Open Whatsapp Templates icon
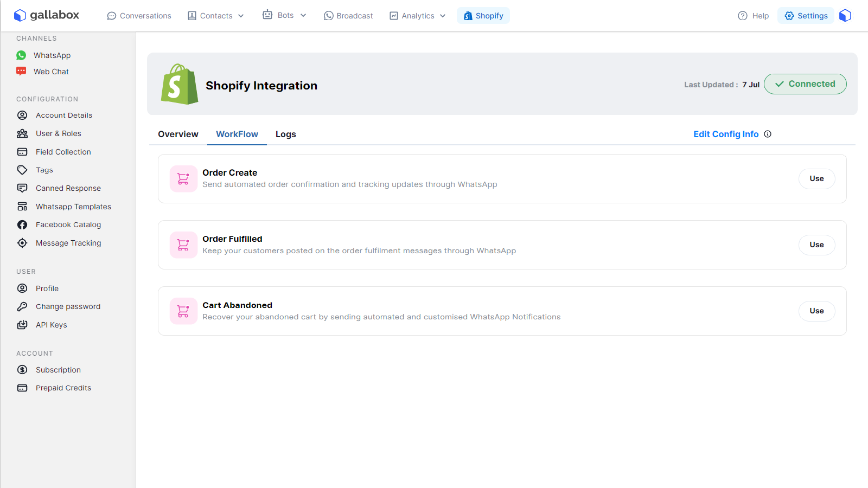The width and height of the screenshot is (868, 488). coord(22,207)
